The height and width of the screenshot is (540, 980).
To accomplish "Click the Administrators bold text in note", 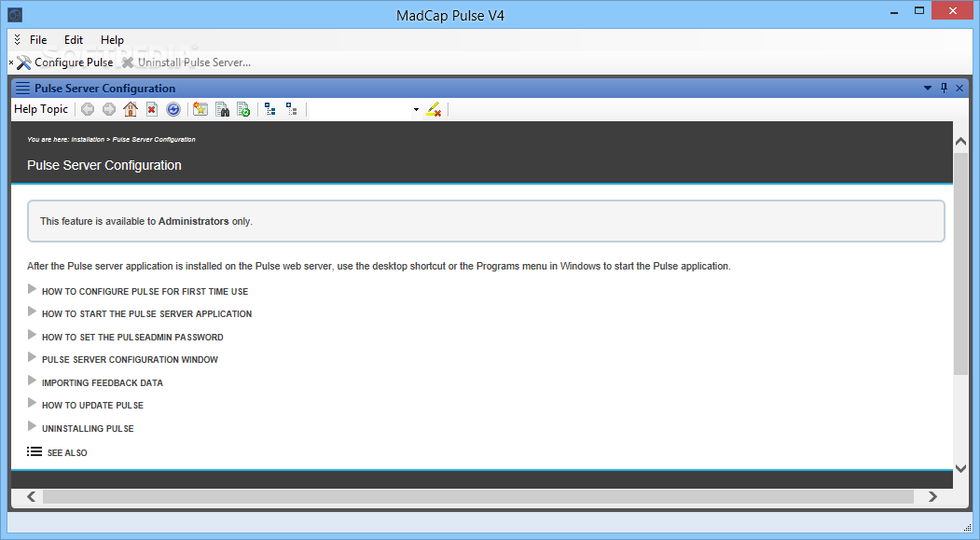I will (194, 221).
